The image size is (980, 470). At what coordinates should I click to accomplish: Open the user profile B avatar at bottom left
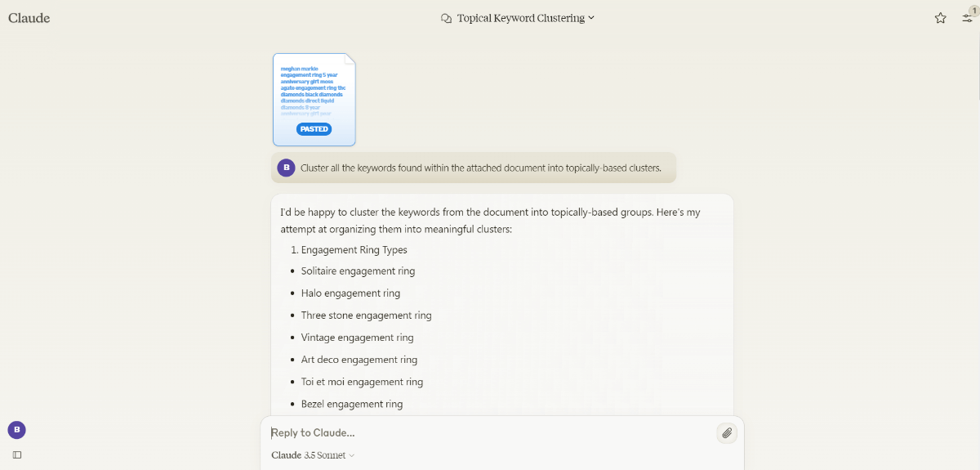[x=16, y=430]
